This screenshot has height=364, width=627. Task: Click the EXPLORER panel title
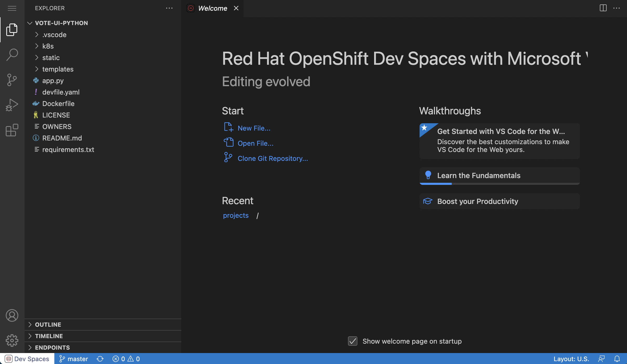50,8
